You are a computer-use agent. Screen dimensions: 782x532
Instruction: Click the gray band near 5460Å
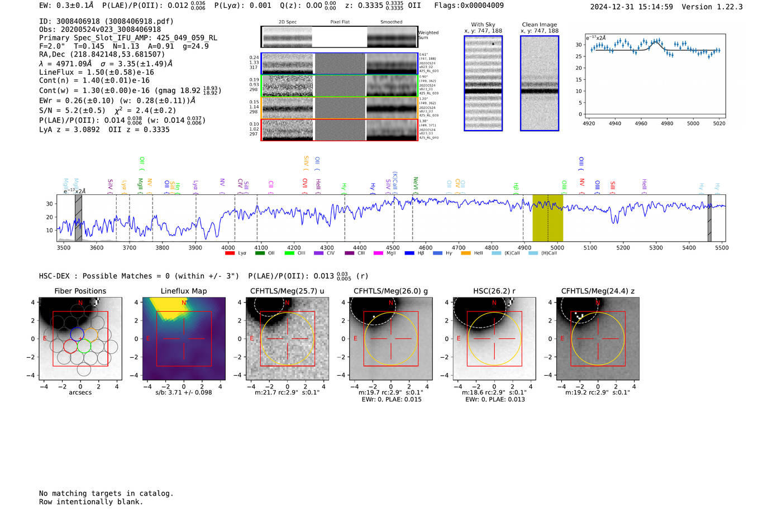pos(709,218)
